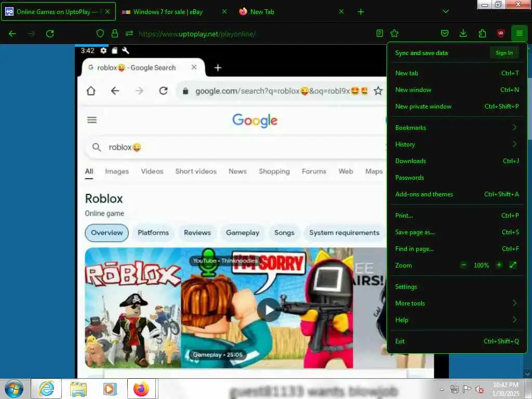The image size is (532, 399).
Task: Save page to Pocket icon
Action: pos(445,33)
